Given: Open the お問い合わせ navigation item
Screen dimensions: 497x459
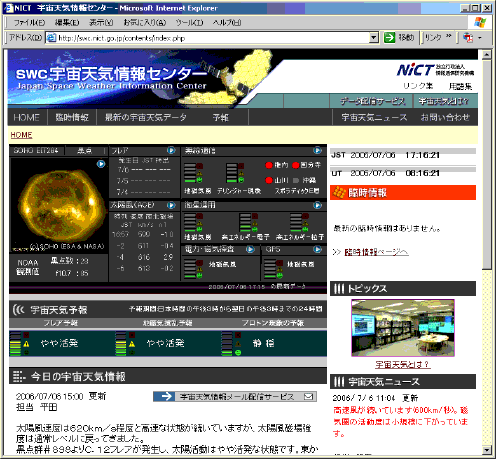Looking at the screenshot, I should click(x=445, y=117).
